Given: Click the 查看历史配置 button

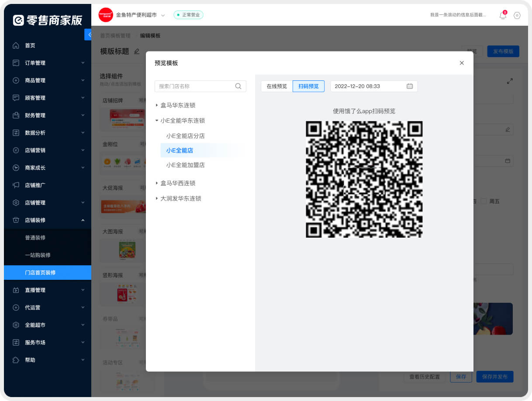Looking at the screenshot, I should (x=425, y=377).
